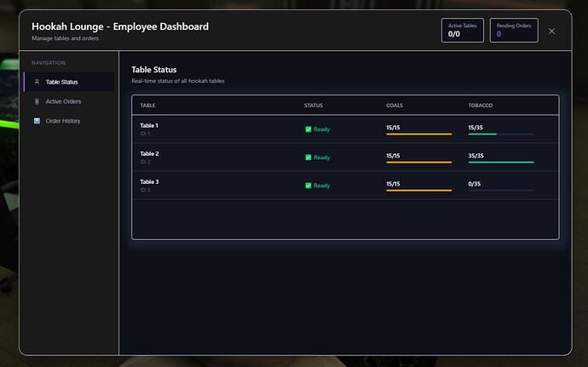Click Table 2 coals value 15/15
Screen dimensions: 588x367
click(x=393, y=156)
